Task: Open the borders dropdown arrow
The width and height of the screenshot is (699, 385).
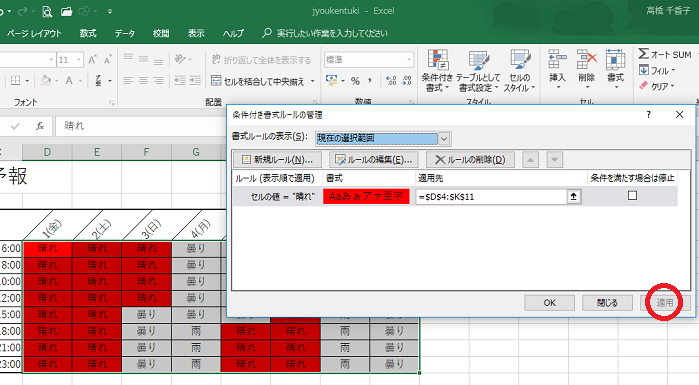Action: [x=27, y=81]
